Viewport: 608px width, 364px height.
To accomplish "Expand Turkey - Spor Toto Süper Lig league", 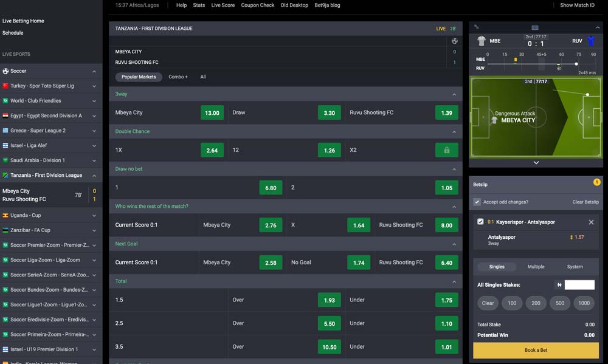I will point(94,86).
